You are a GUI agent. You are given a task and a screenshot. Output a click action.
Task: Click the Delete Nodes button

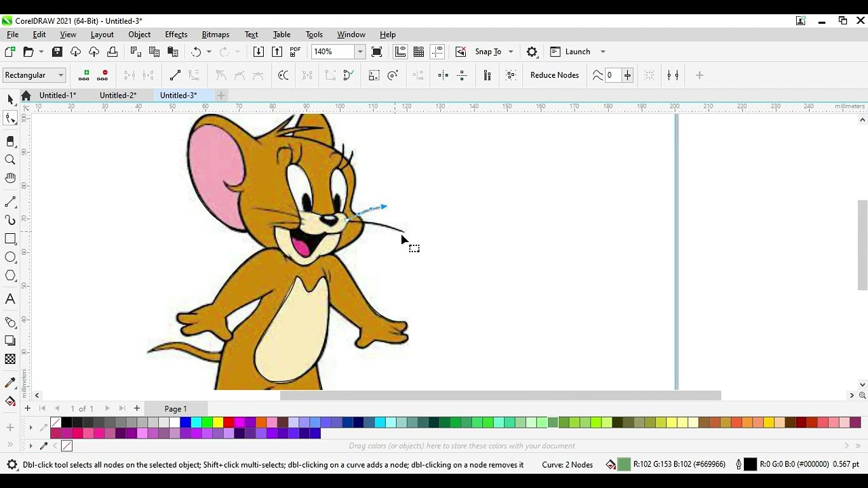point(103,75)
